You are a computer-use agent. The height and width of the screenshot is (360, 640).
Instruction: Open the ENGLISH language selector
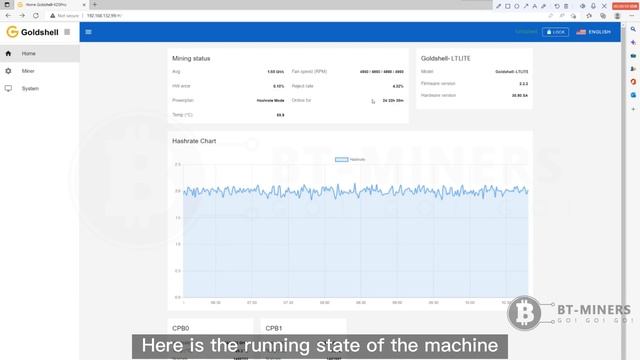coord(593,32)
